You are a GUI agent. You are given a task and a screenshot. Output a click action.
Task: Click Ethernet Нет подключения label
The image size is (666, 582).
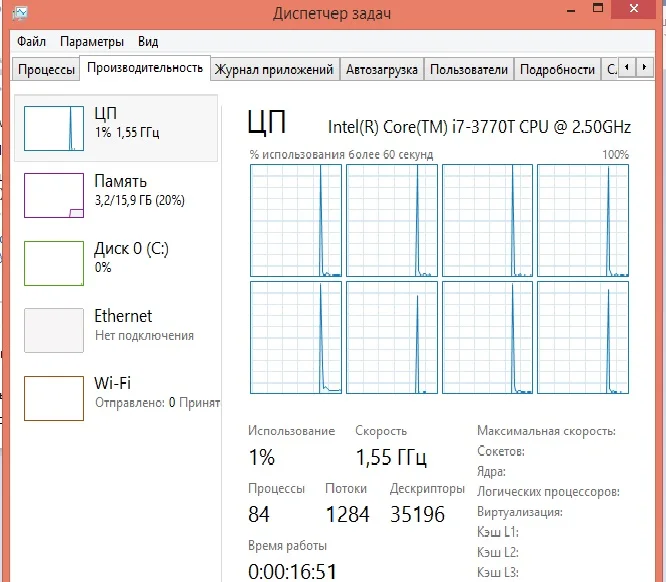(144, 325)
